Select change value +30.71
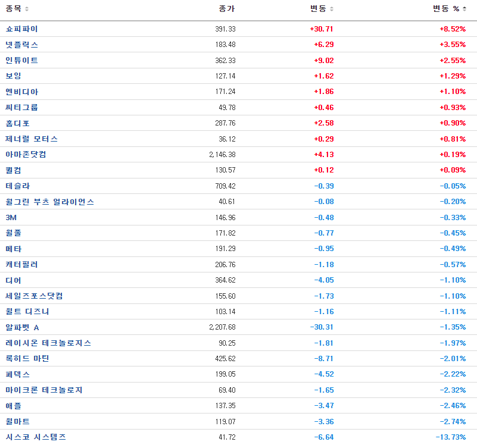Screen dimensions: 477x448 tap(322, 29)
